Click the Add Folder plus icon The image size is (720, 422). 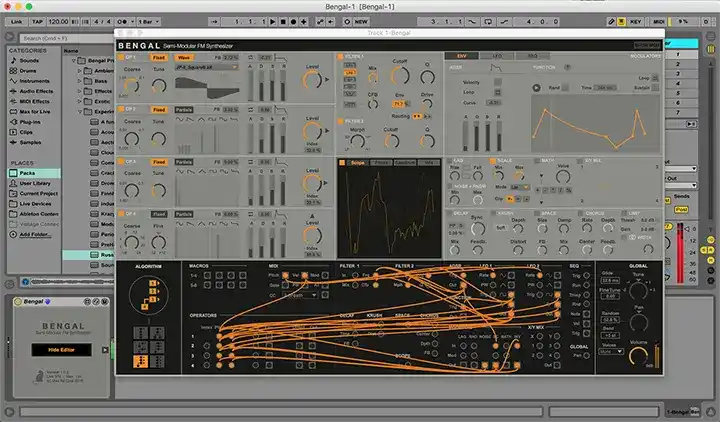[13, 234]
